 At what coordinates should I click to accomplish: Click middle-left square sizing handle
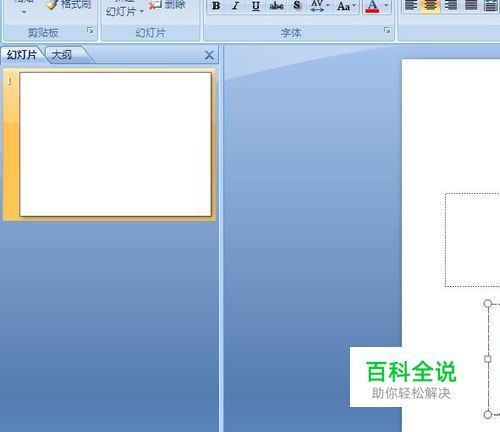click(x=488, y=359)
